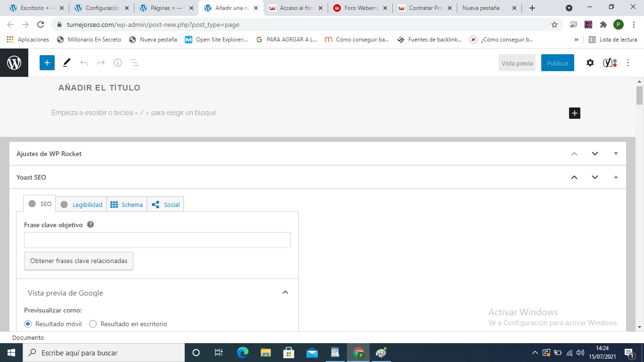Open Lista de lectura reading list
The image size is (644, 362).
(613, 40)
